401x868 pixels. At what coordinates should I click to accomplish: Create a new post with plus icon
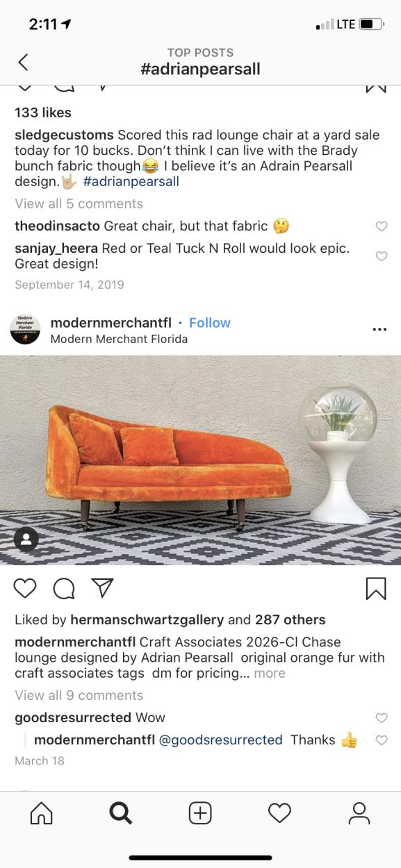200,813
